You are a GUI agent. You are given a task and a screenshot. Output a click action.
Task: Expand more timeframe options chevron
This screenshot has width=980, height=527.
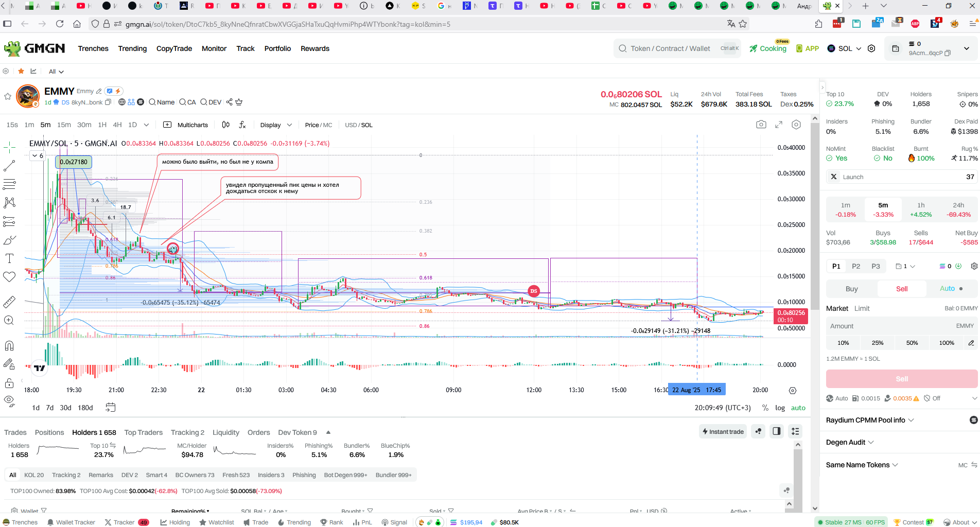pyautogui.click(x=146, y=125)
